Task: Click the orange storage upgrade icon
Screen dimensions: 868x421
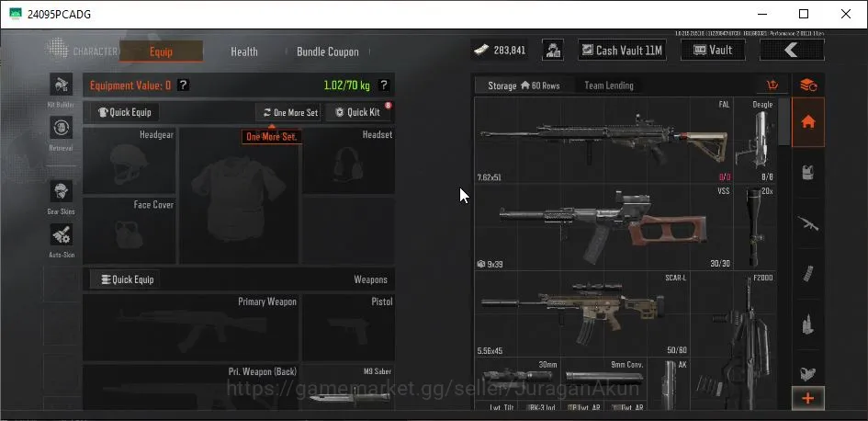Action: tap(772, 85)
